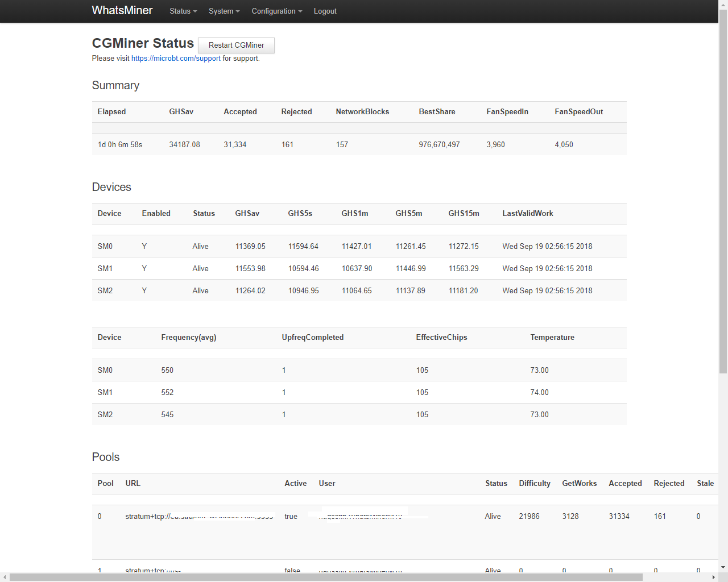Select pool 0 Accepted value 31334
The image size is (728, 582).
(619, 517)
